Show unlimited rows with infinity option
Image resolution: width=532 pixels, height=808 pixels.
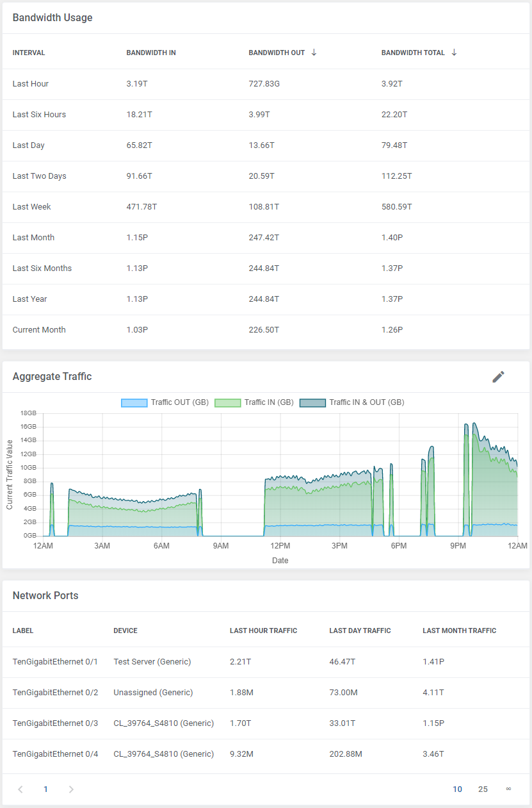[x=508, y=789]
